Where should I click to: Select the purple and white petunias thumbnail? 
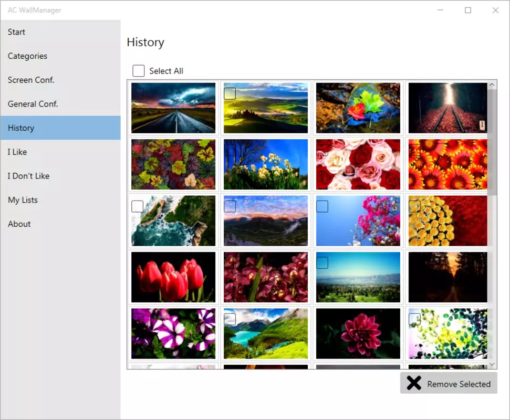point(173,333)
